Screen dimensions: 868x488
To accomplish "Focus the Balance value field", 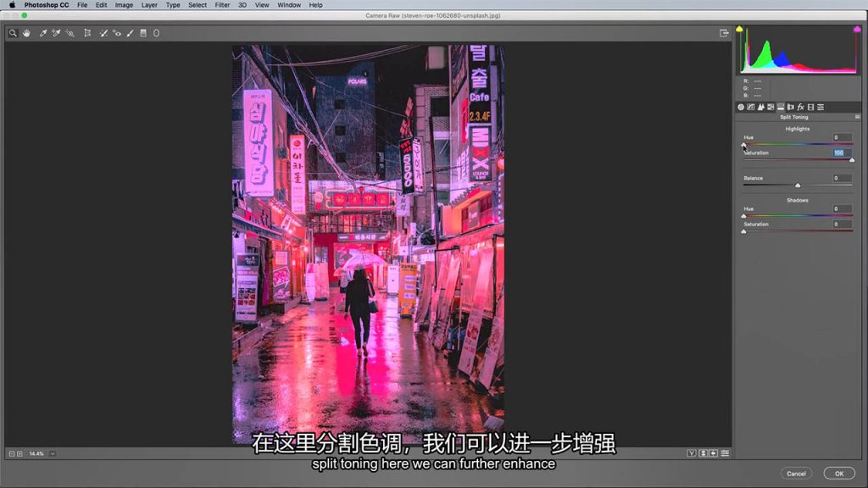I will [x=842, y=179].
